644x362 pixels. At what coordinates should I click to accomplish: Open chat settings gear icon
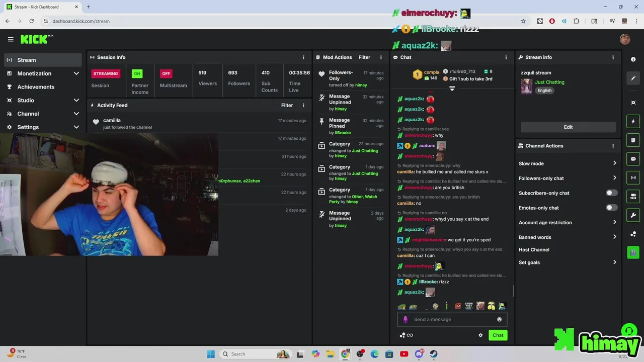(x=480, y=335)
